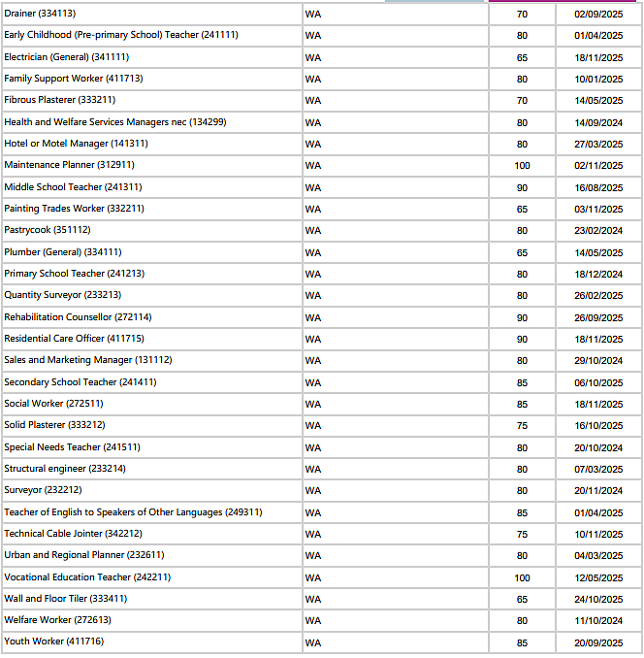Select Wall and Floor Tiler (333411)
Image resolution: width=644 pixels, height=658 pixels.
pyautogui.click(x=65, y=599)
